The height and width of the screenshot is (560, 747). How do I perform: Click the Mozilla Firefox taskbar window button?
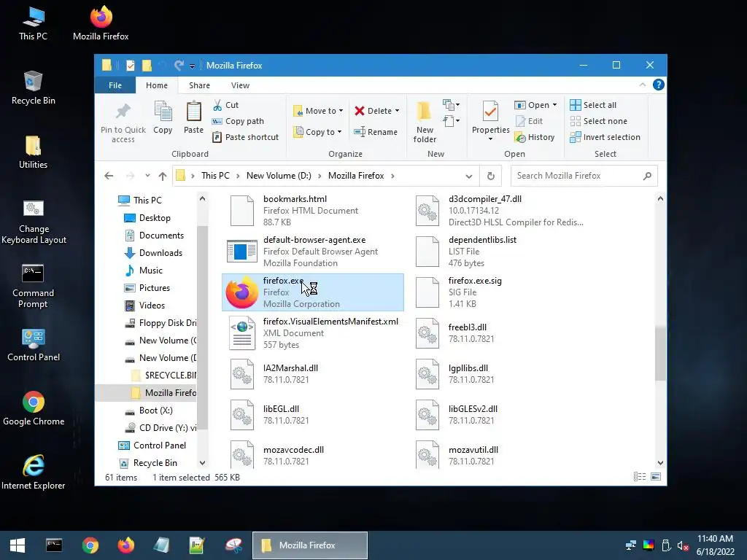[x=309, y=545]
